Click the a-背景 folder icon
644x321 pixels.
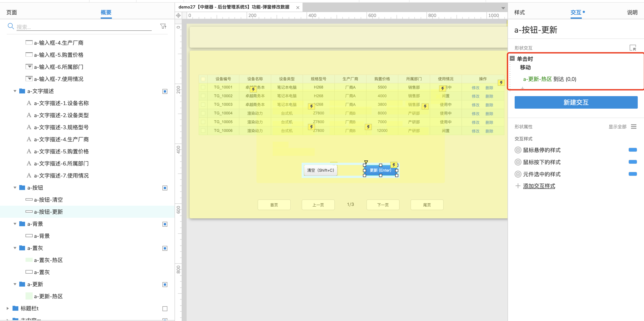click(22, 224)
